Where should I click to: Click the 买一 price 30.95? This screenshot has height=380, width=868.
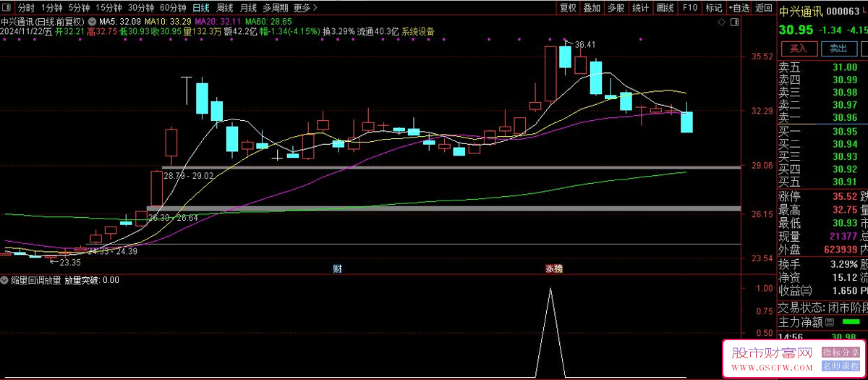[x=845, y=132]
